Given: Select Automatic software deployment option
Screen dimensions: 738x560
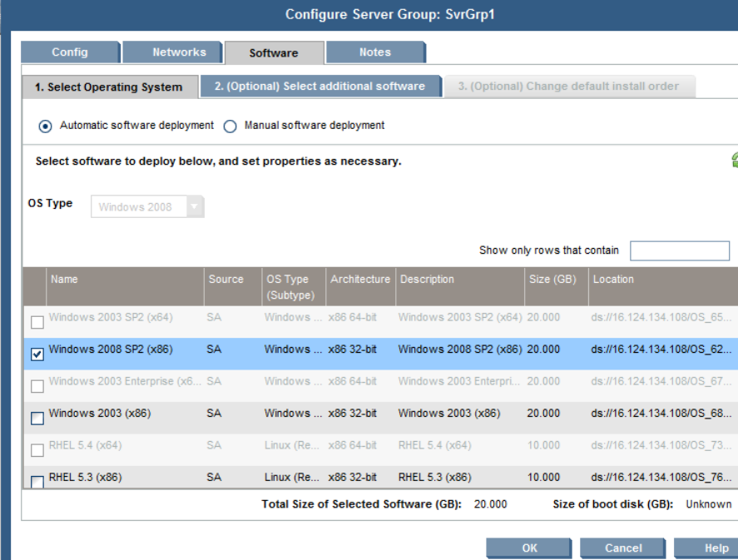Looking at the screenshot, I should coord(46,126).
